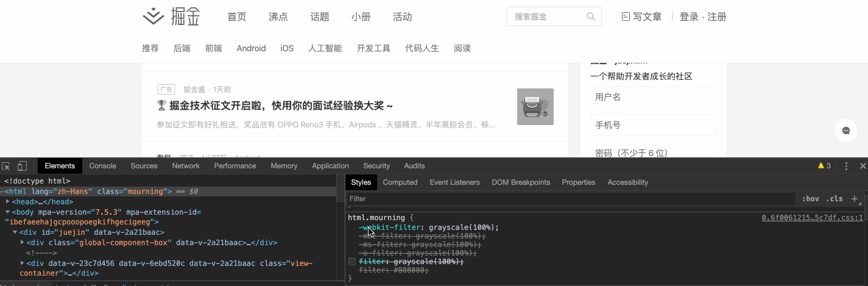Click the 写文章 button
This screenshot has width=868, height=286.
click(641, 17)
